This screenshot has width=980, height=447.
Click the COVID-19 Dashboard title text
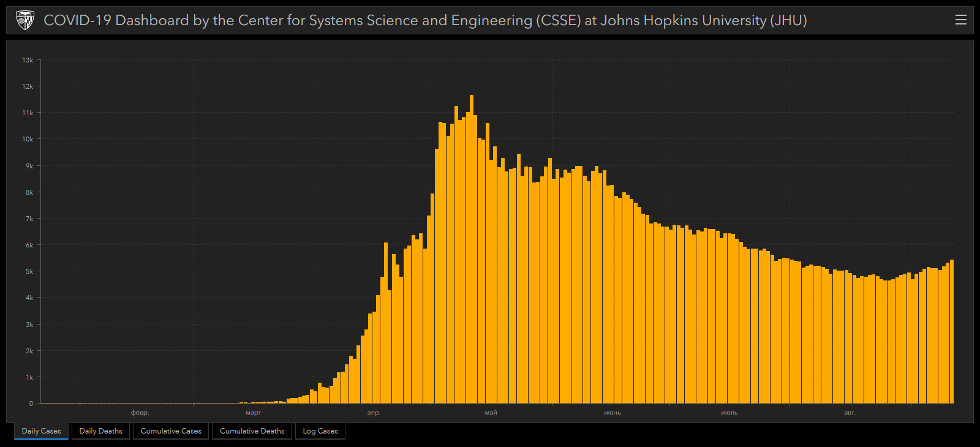click(x=425, y=20)
